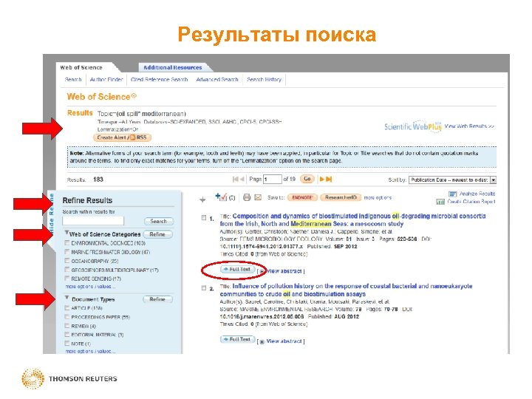Check the Environmental Sciences category box
532x399 pixels.
pos(67,243)
